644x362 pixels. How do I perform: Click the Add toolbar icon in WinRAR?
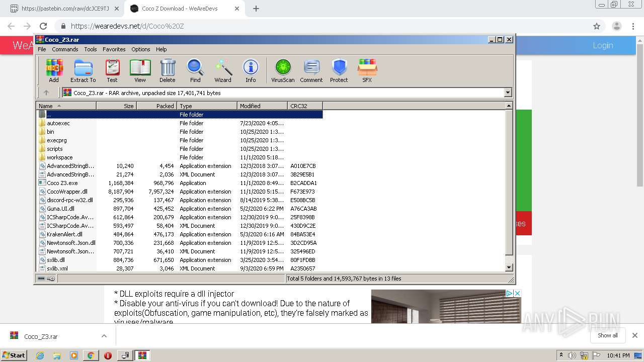click(54, 70)
